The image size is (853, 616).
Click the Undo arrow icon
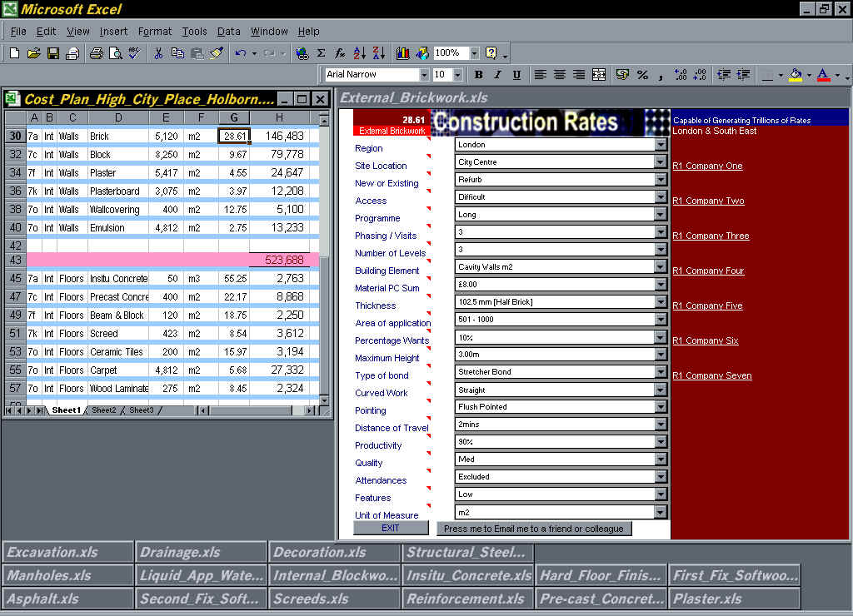pos(241,53)
